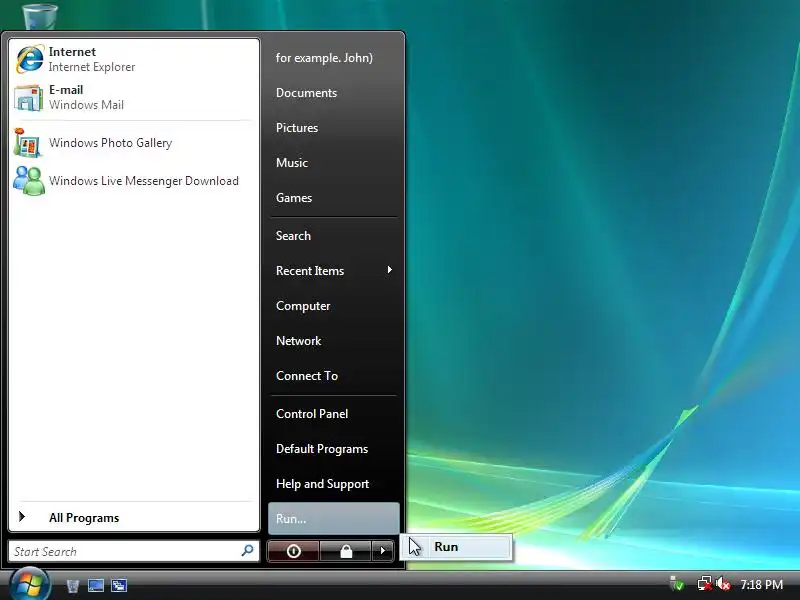The width and height of the screenshot is (800, 600).
Task: Click the Show Desktop Quick Launch icon
Action: click(x=95, y=585)
